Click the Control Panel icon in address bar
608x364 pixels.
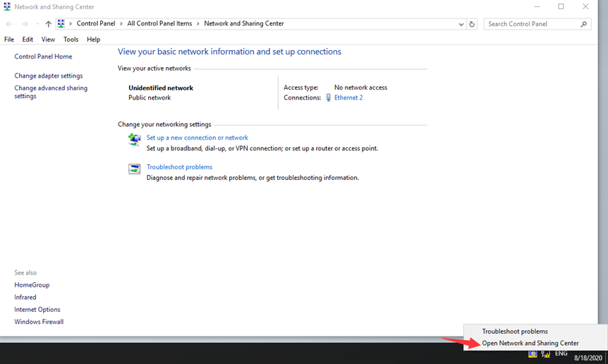[61, 24]
